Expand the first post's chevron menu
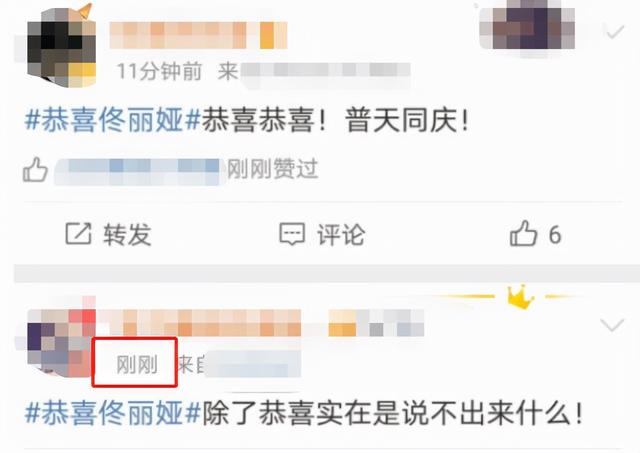 click(x=615, y=32)
